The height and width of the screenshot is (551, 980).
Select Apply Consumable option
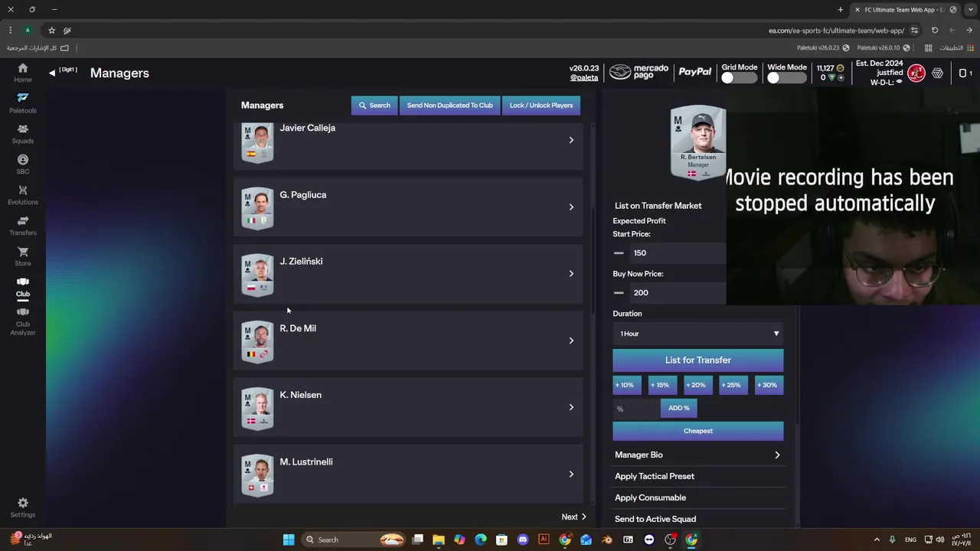pos(698,497)
